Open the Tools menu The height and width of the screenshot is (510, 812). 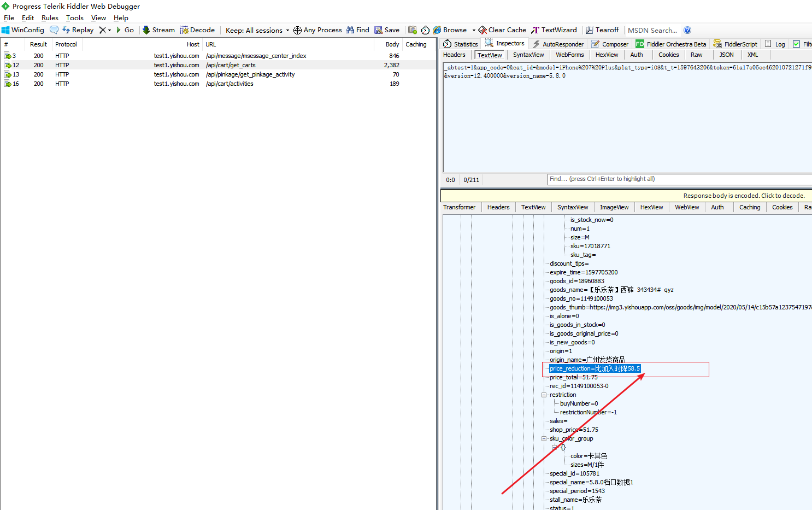tap(75, 18)
